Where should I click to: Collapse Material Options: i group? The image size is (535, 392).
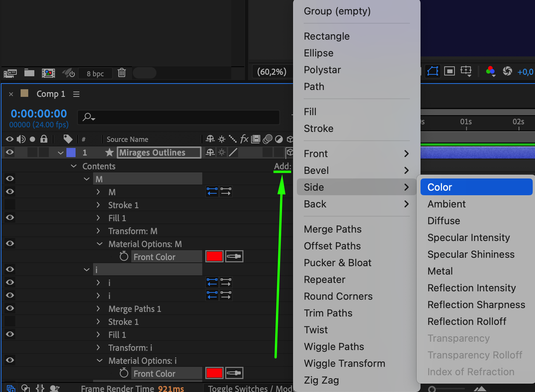(x=100, y=360)
